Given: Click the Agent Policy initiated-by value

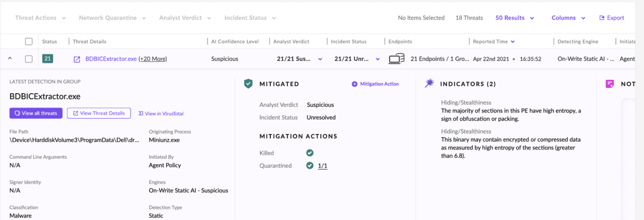Looking at the screenshot, I should pyautogui.click(x=165, y=165).
